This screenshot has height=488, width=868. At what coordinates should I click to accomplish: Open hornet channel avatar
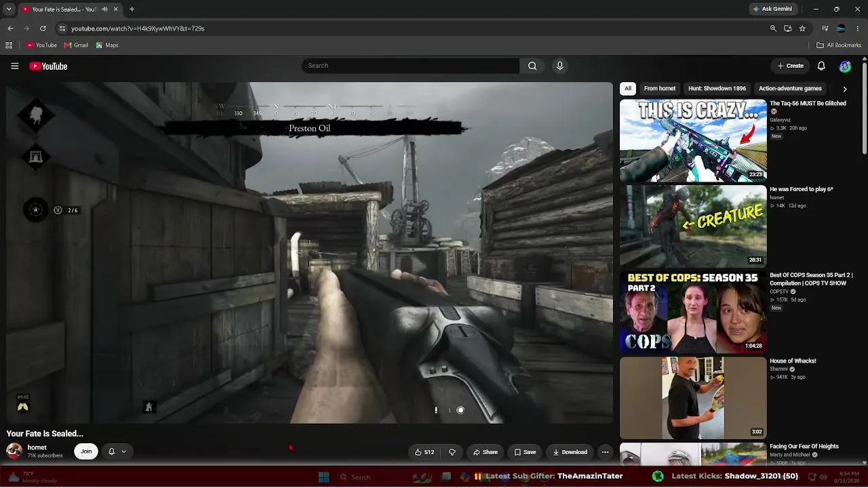tap(14, 451)
